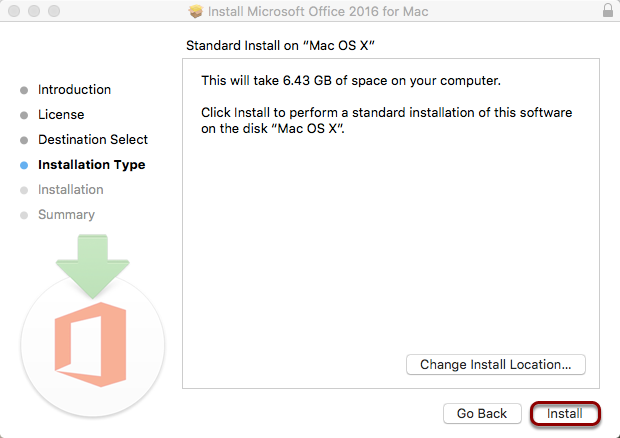Select the Introduction step in sidebar
The image size is (620, 438).
pos(74,90)
